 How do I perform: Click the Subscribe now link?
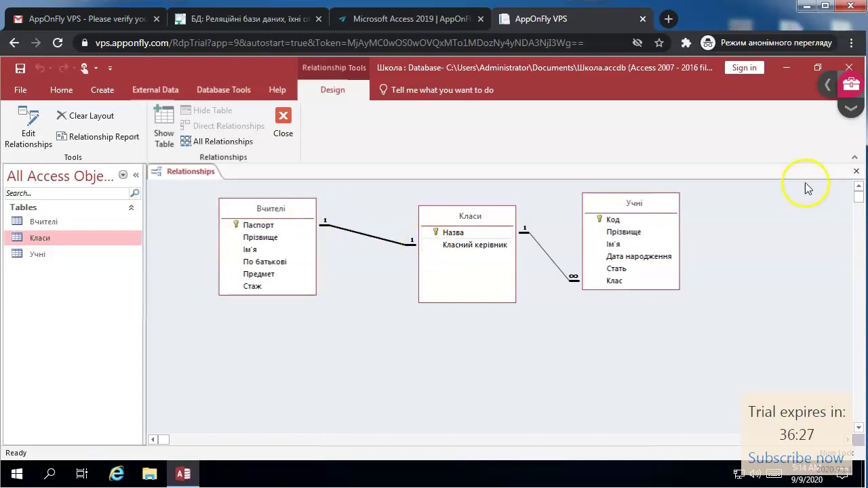point(795,458)
